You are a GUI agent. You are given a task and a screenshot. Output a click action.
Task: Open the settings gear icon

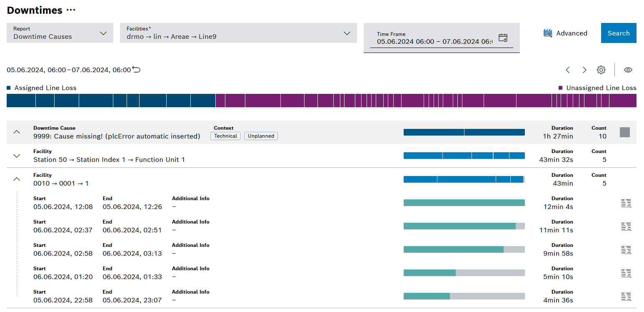pyautogui.click(x=601, y=70)
